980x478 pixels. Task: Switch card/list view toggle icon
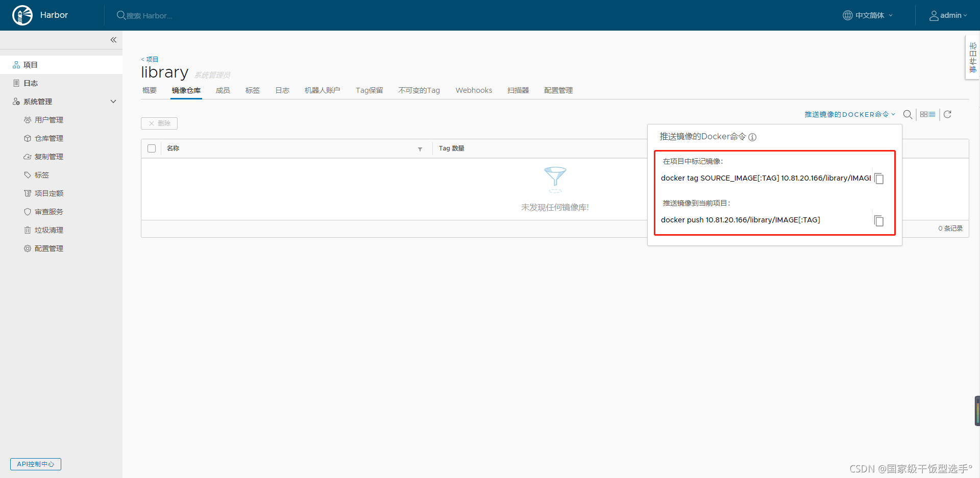click(928, 114)
